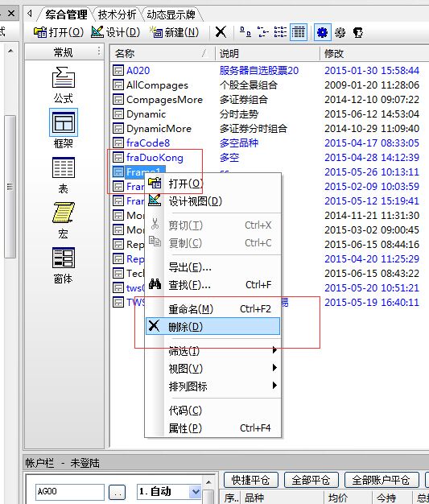Click the AG00 input field
The height and width of the screenshot is (504, 429).
coord(70,491)
